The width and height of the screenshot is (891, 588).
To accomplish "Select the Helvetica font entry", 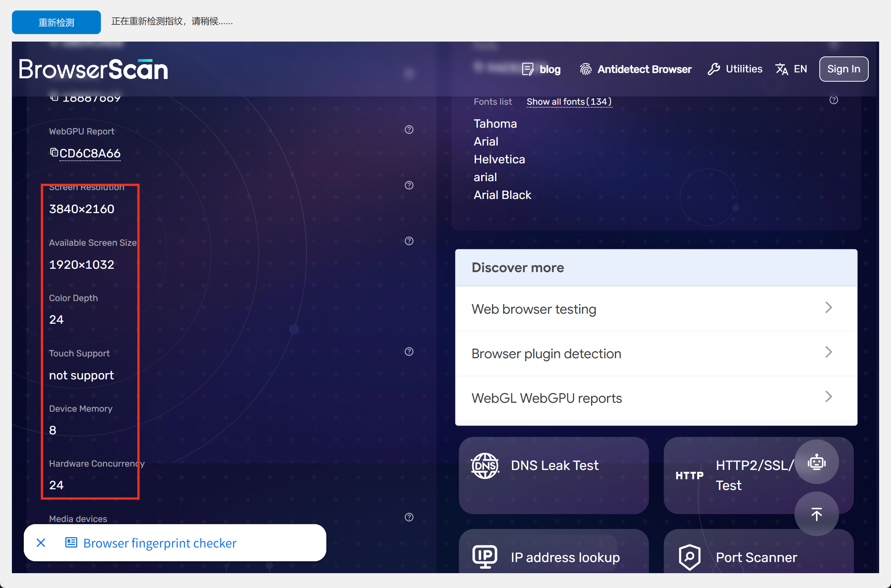I will click(499, 159).
